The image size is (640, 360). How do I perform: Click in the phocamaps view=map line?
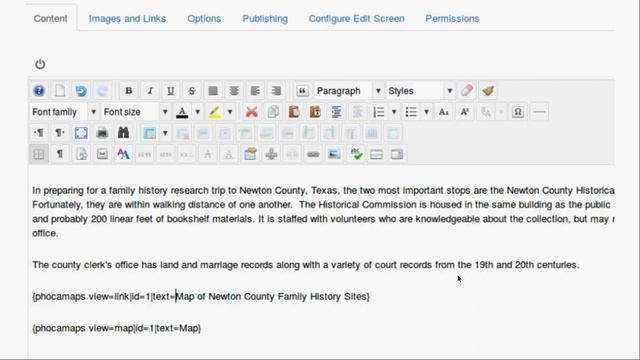click(116, 328)
